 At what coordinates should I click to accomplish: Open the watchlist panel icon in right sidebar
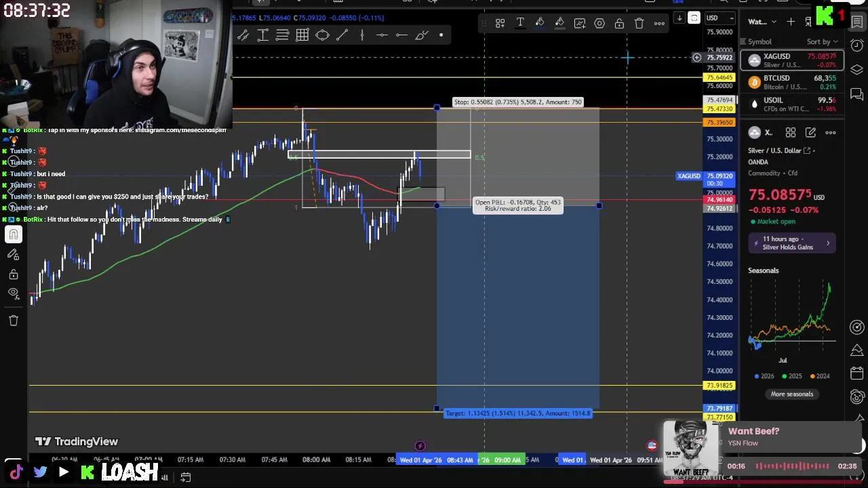857,22
